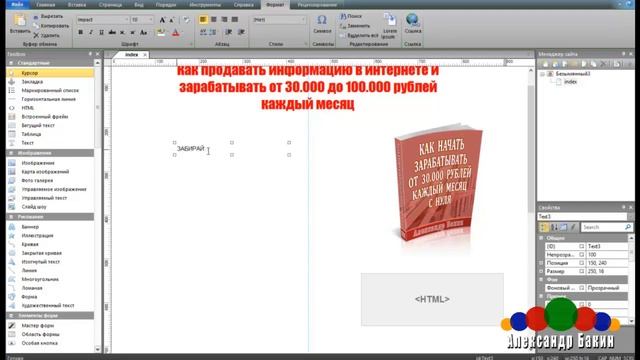Switch to the Инструменты ribbon tab
Viewport: 640px width, 360px height.
point(205,5)
